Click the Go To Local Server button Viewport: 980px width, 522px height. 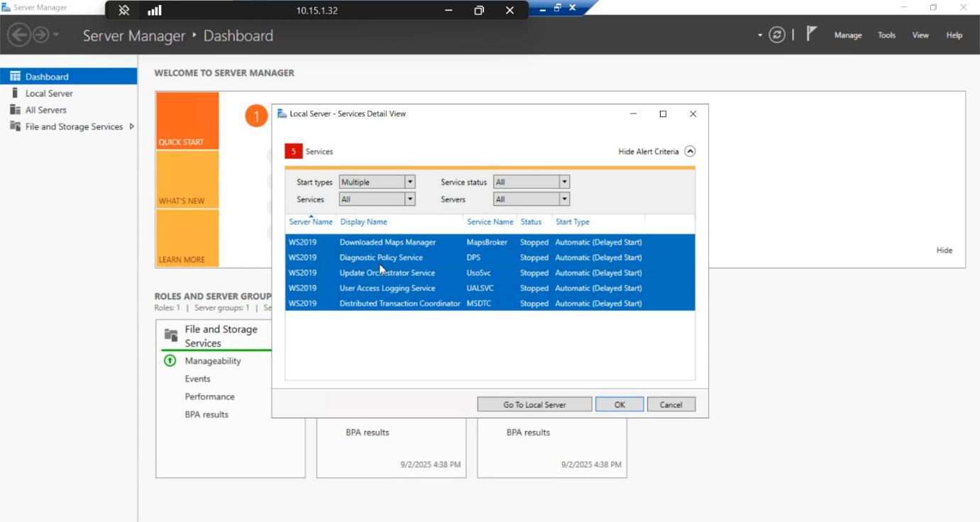click(534, 404)
